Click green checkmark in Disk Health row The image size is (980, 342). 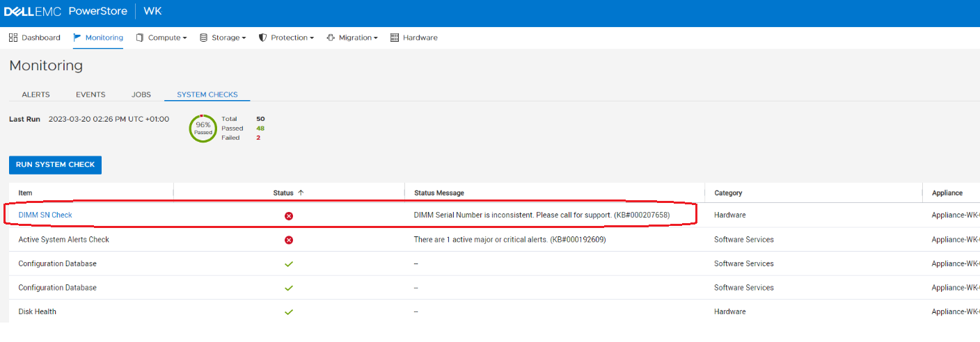(289, 312)
